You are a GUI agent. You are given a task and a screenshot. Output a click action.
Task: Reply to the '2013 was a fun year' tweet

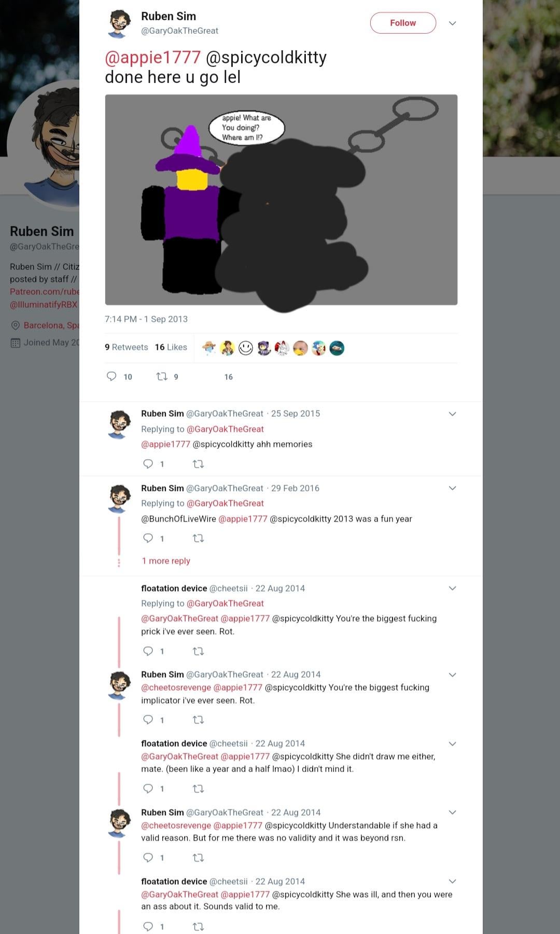148,538
